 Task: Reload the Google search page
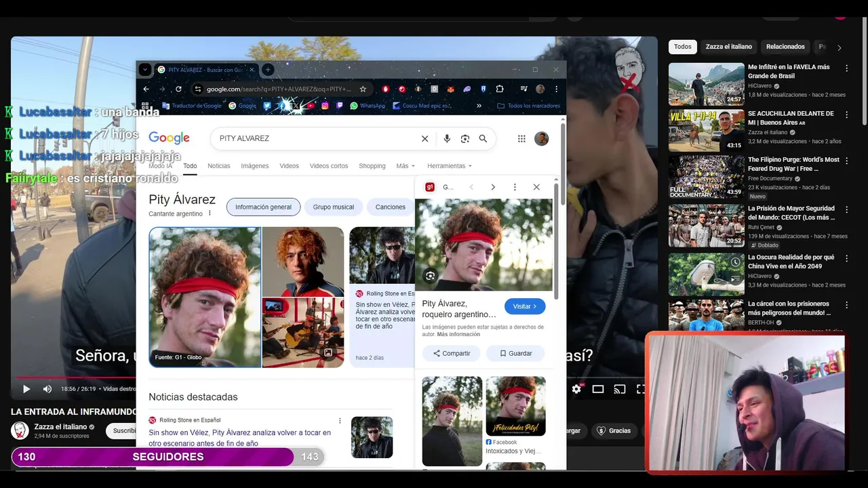point(178,89)
